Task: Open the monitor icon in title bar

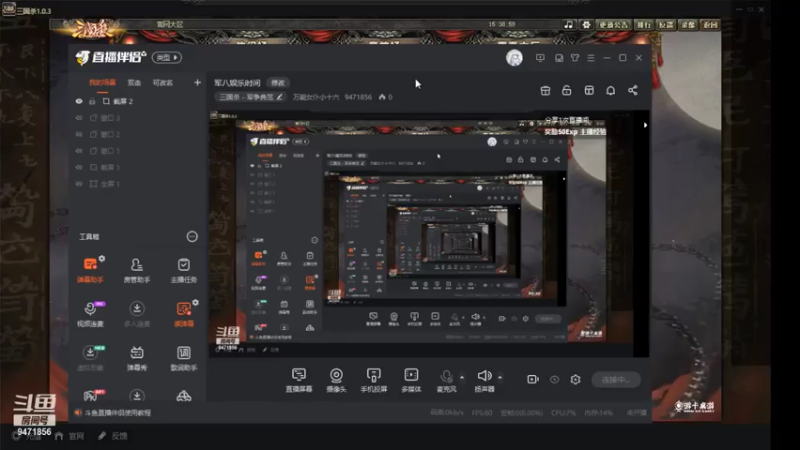Action: 540,58
